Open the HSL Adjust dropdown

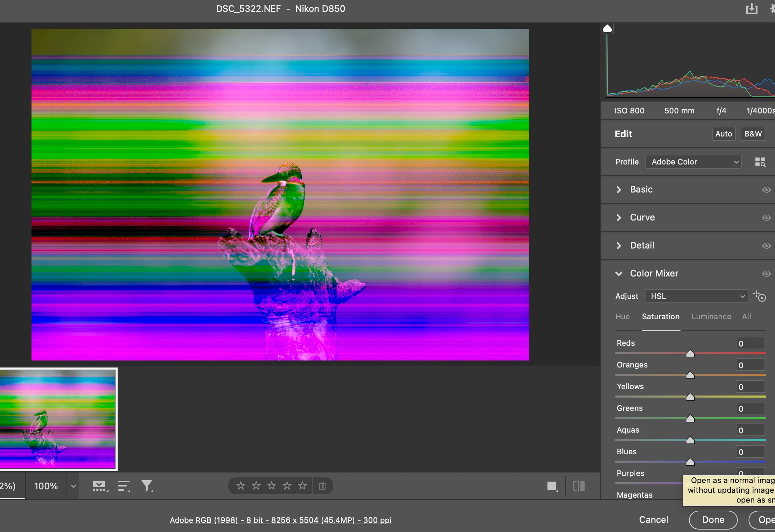696,296
